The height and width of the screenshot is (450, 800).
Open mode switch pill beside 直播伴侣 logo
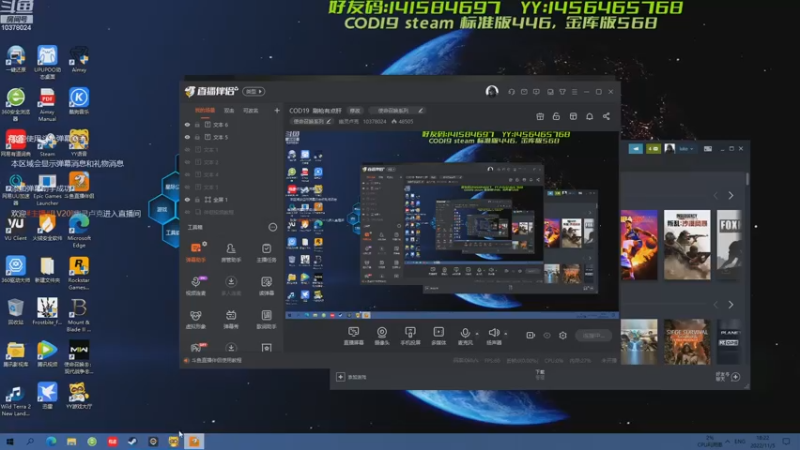(254, 91)
